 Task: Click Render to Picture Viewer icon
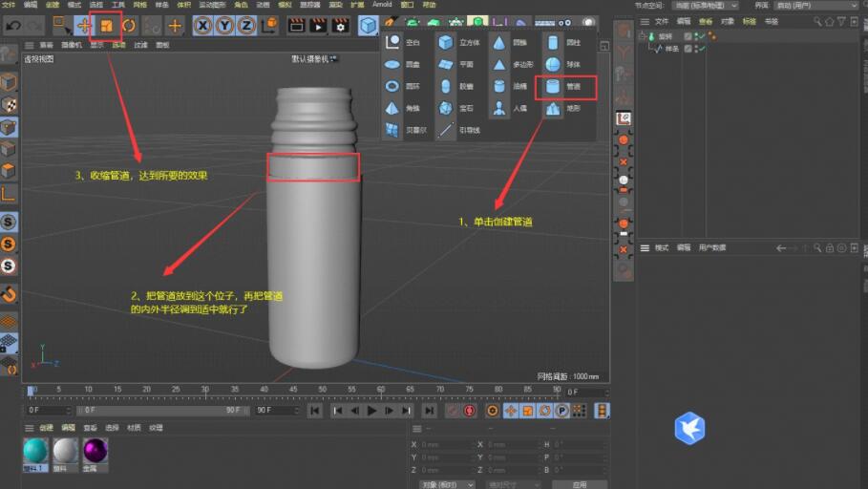pyautogui.click(x=318, y=26)
